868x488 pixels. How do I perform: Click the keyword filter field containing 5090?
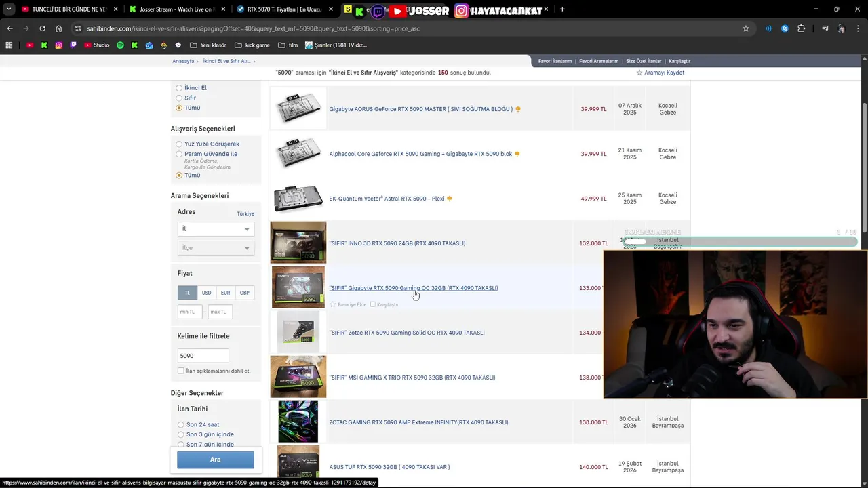(203, 355)
